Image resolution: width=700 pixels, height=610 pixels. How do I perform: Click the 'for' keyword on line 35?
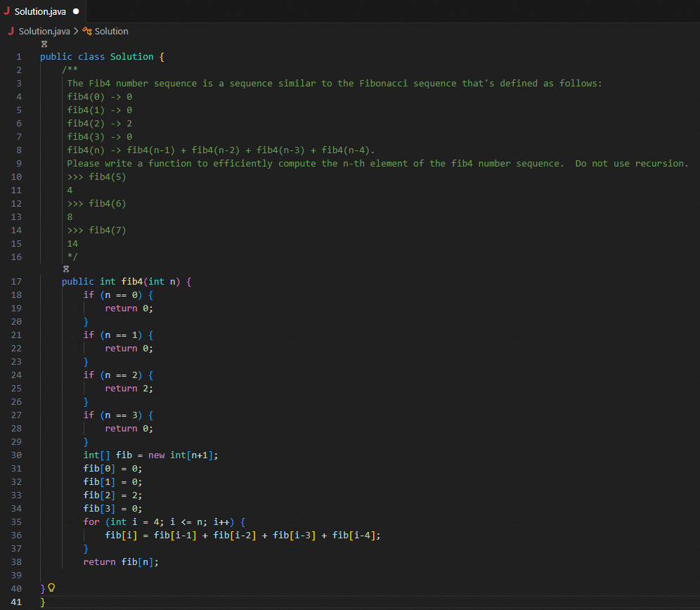pos(91,522)
